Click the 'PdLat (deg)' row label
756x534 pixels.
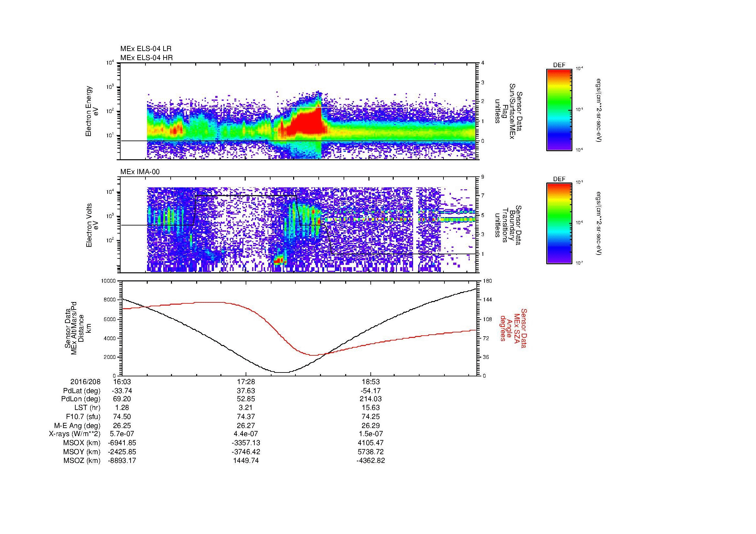pyautogui.click(x=82, y=391)
